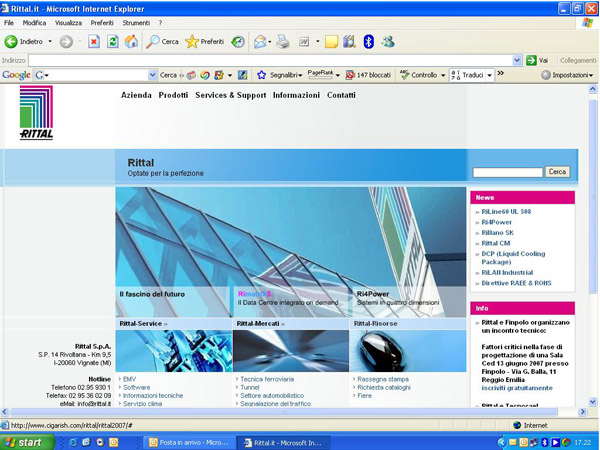600x450 pixels.
Task: Click the 147 bloccati popup blocker
Action: tap(368, 75)
